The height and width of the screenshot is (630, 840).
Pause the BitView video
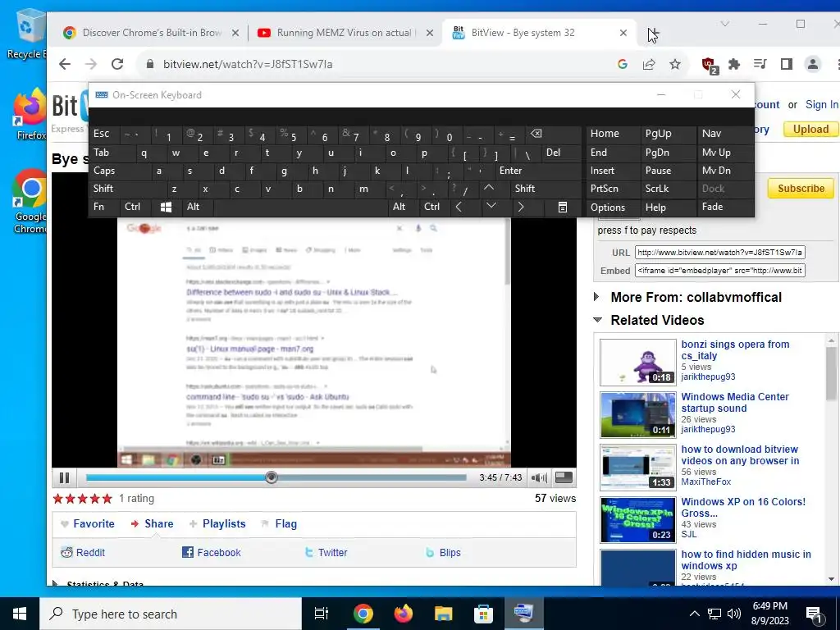(x=64, y=477)
